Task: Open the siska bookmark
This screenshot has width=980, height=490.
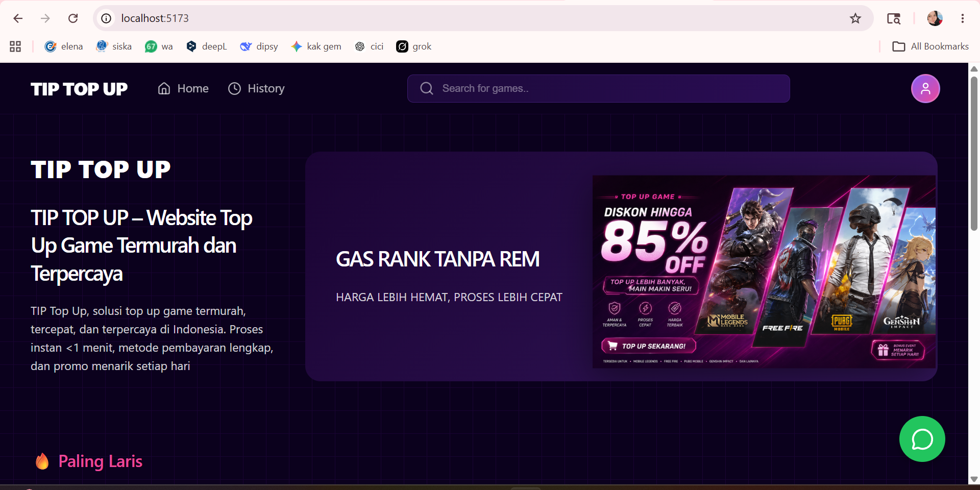Action: 114,46
